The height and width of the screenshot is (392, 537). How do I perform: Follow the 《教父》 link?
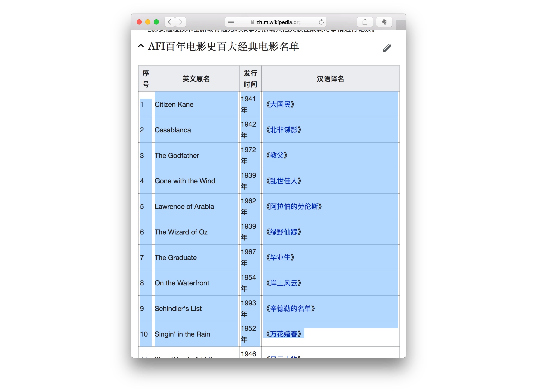(277, 155)
